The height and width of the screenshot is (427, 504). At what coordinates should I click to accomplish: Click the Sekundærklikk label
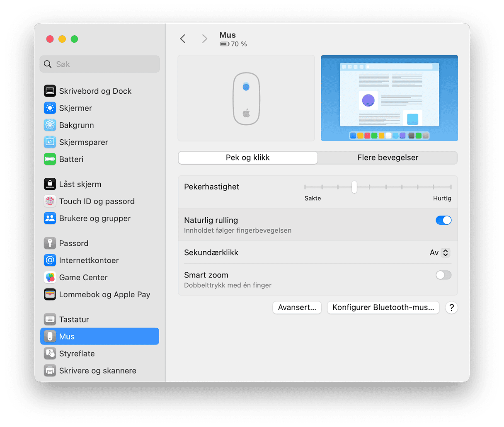tap(211, 252)
